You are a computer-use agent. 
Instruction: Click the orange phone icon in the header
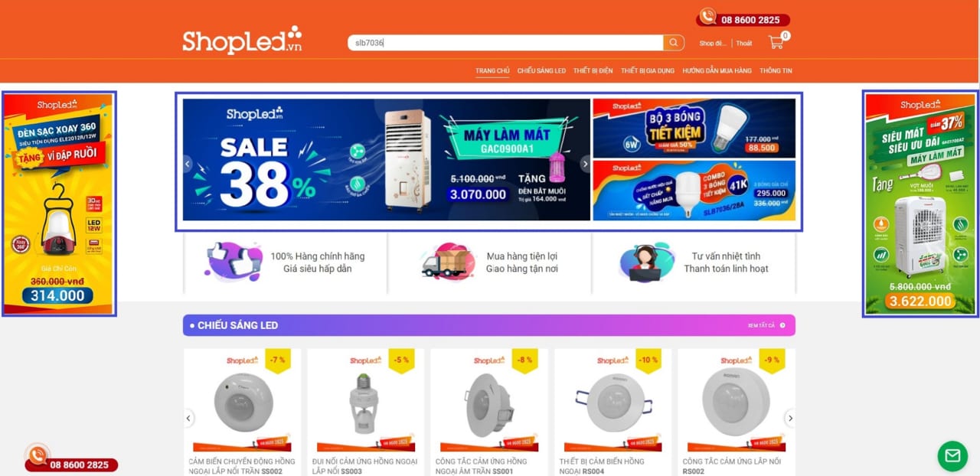tap(707, 16)
